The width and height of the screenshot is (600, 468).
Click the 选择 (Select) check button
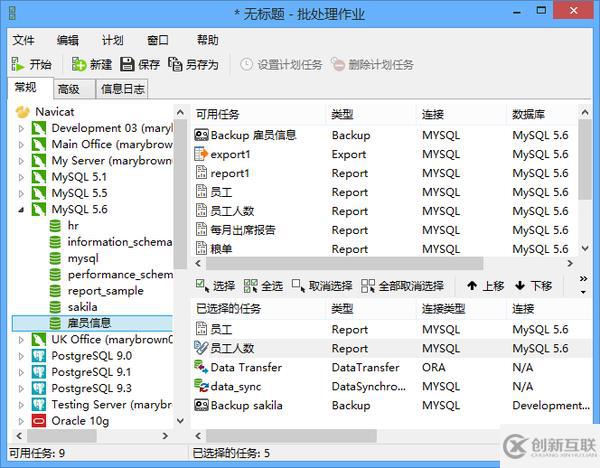pos(215,286)
